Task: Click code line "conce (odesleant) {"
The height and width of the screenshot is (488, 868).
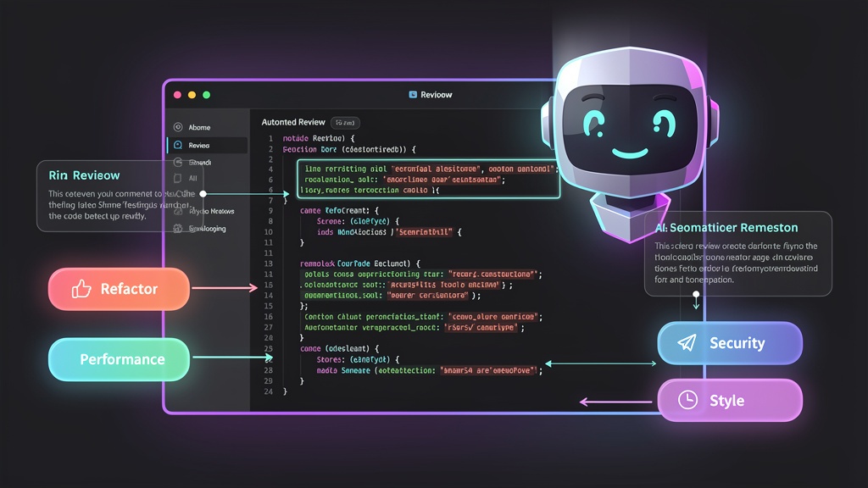Action: (x=339, y=349)
